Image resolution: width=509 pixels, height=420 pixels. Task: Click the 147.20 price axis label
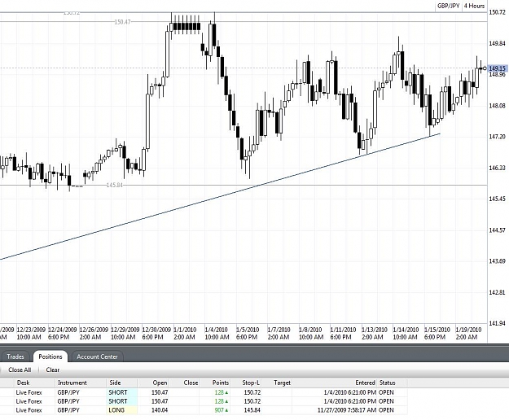[497, 137]
